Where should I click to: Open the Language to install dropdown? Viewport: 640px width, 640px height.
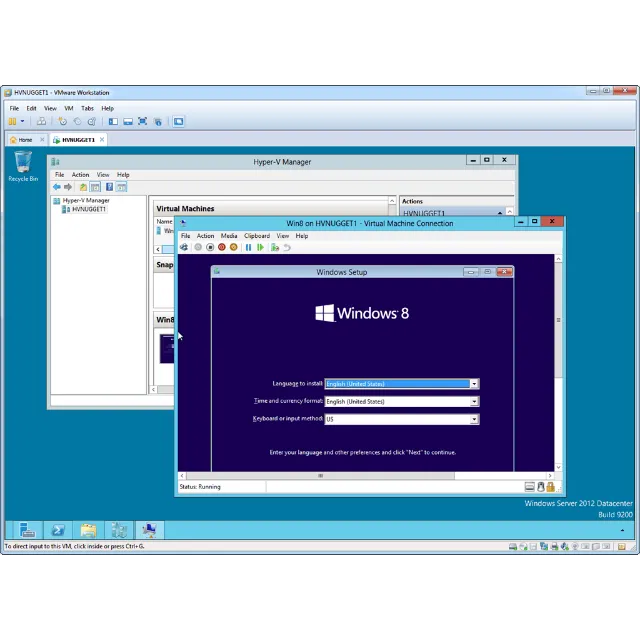[474, 384]
